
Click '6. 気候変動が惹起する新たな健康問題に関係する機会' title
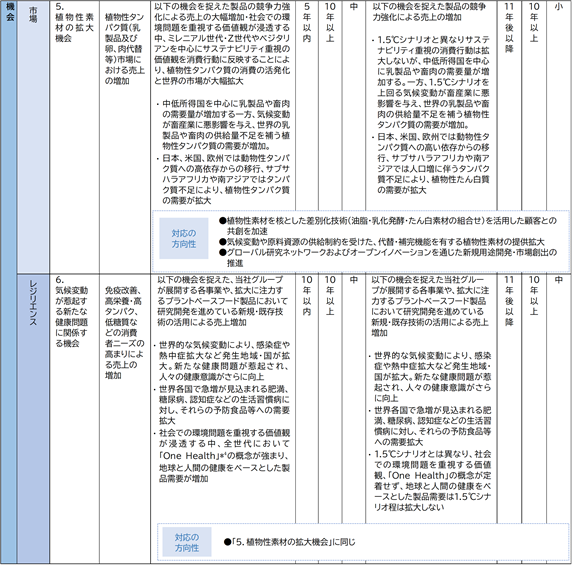72,311
